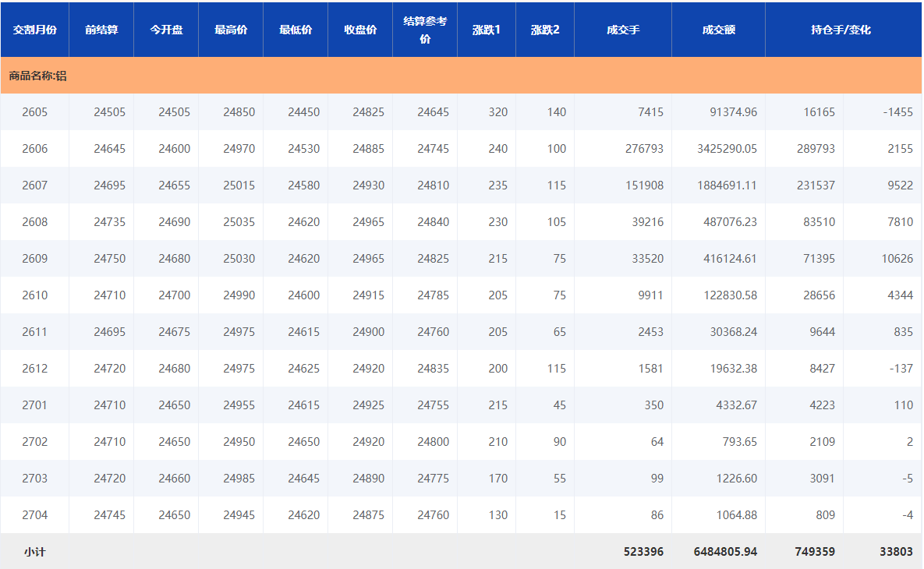The height and width of the screenshot is (569, 924).
Task: Click open interest value 289793
Action: click(816, 148)
